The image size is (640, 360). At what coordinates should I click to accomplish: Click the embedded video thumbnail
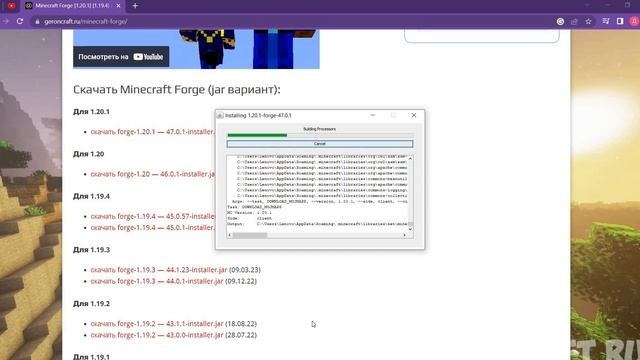pos(196,49)
